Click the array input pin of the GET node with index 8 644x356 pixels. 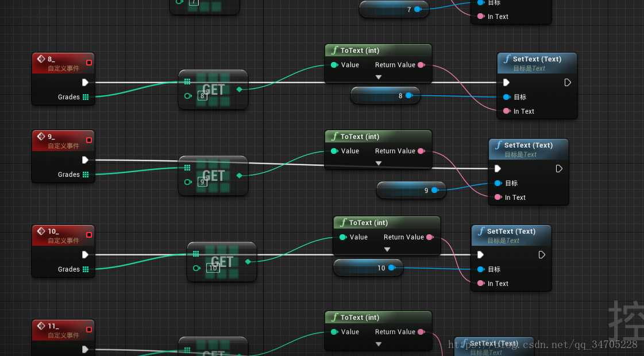click(187, 82)
